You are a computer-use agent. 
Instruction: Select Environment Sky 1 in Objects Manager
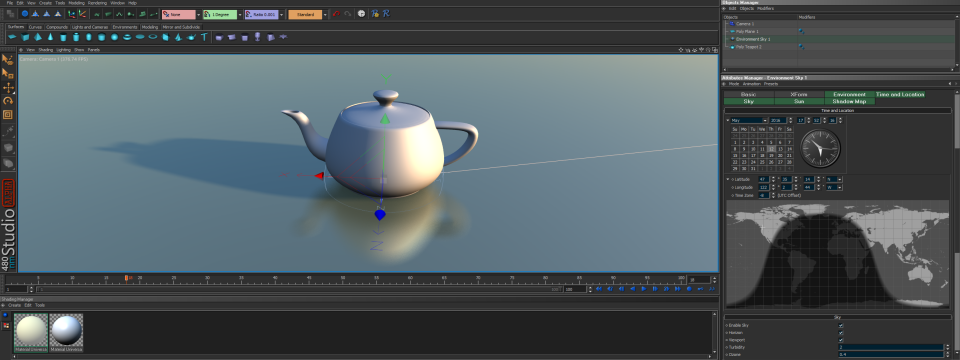pos(753,39)
